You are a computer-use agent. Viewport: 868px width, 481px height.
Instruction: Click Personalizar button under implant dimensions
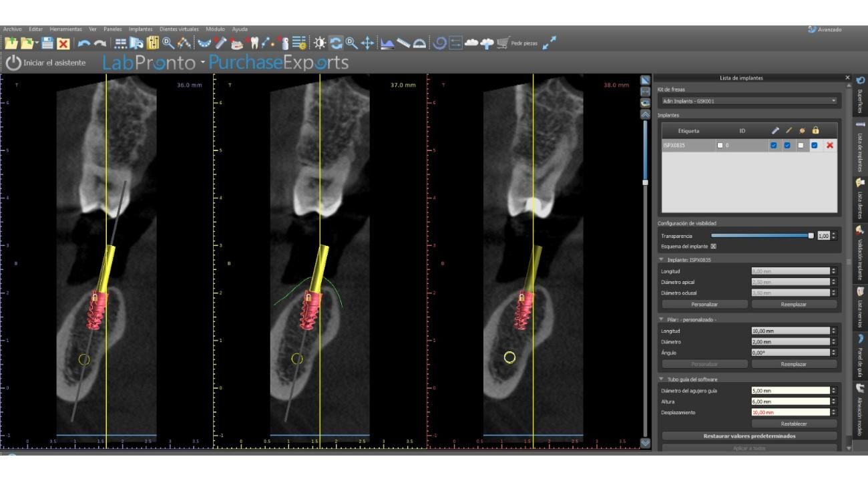705,304
